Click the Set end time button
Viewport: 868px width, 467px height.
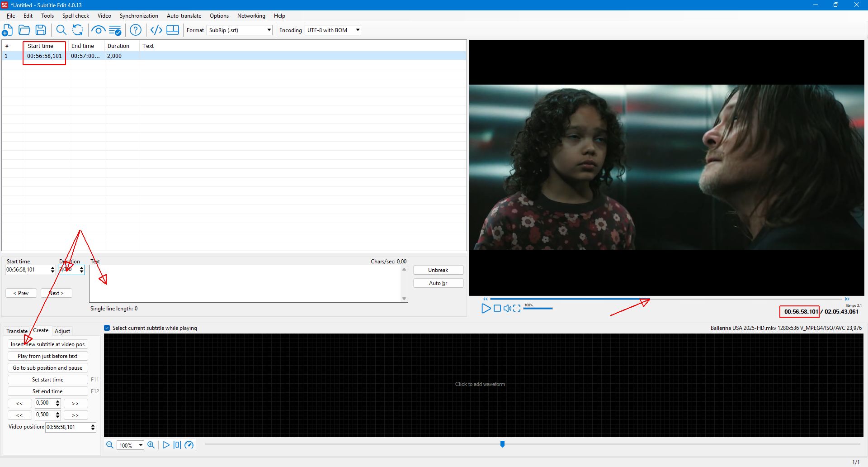[48, 391]
